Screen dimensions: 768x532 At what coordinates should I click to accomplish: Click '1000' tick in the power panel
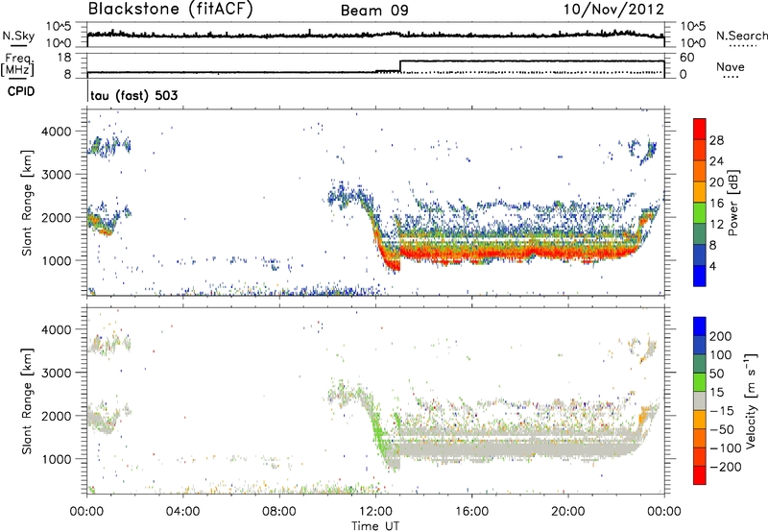pos(56,260)
